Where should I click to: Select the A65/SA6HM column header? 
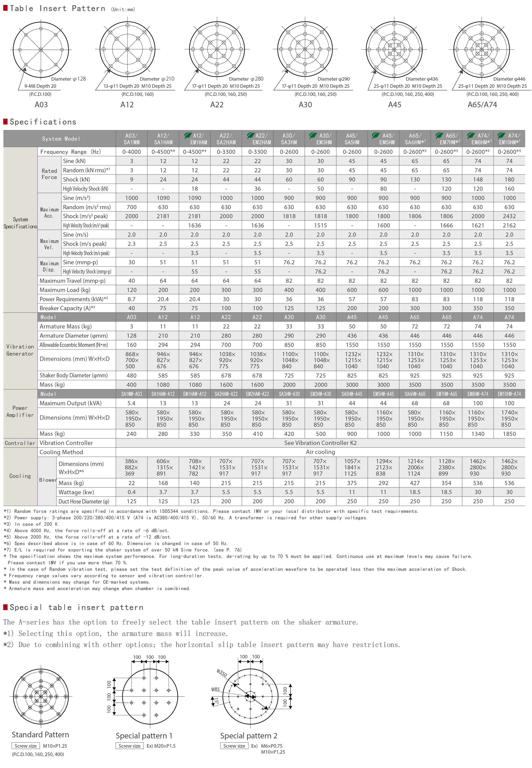(415, 139)
